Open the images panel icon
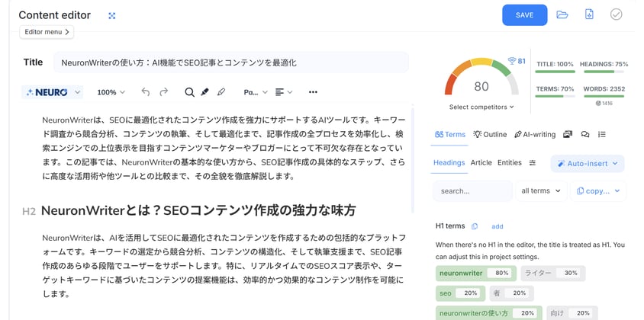 [x=568, y=134]
